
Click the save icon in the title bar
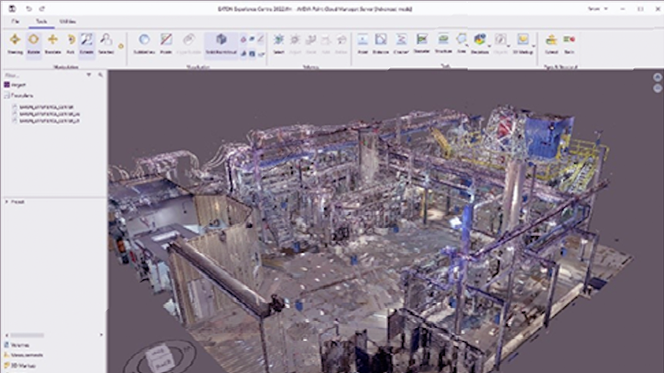(x=12, y=8)
